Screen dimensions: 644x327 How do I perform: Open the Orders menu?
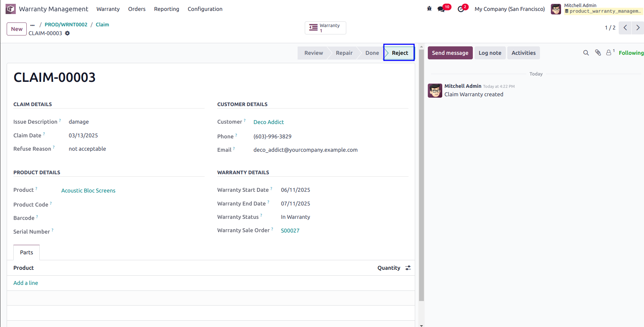(x=137, y=9)
